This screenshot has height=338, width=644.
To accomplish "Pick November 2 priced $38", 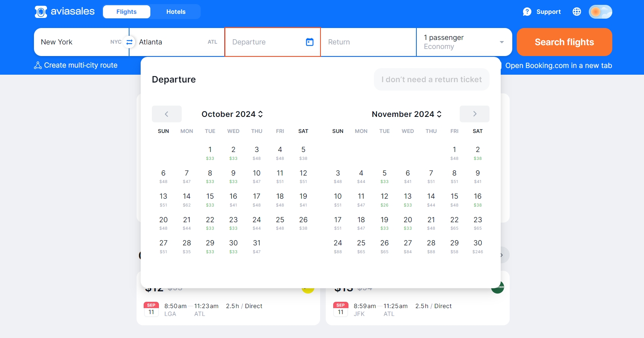I will point(478,153).
